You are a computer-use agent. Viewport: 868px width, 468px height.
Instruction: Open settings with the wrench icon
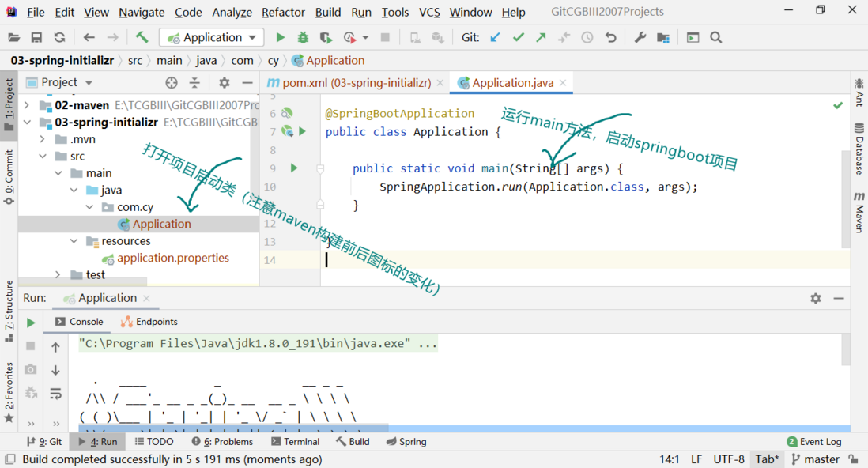coord(640,38)
